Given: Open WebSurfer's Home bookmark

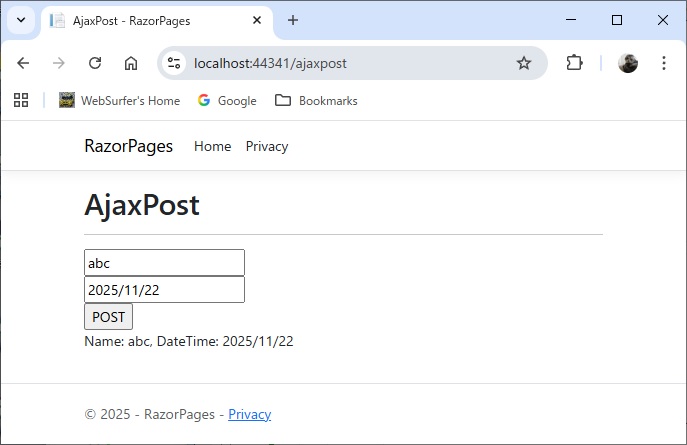Looking at the screenshot, I should [x=120, y=100].
